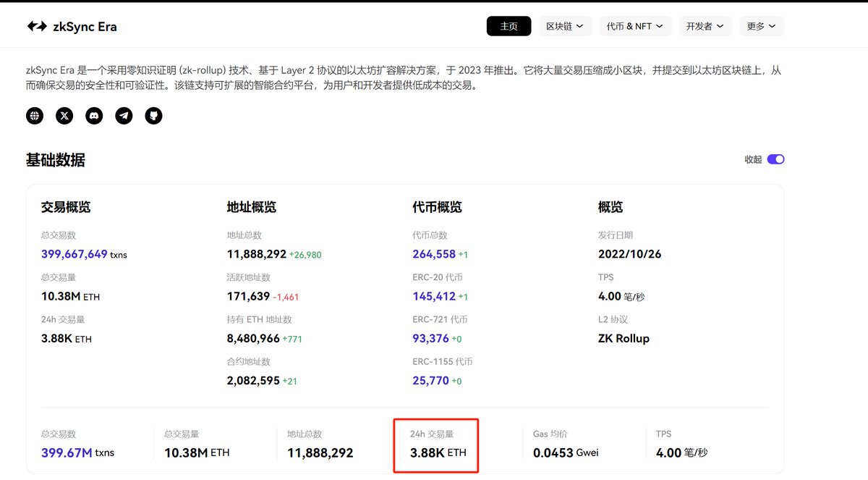
Task: Click the 交易概览 heading
Action: pyautogui.click(x=66, y=207)
